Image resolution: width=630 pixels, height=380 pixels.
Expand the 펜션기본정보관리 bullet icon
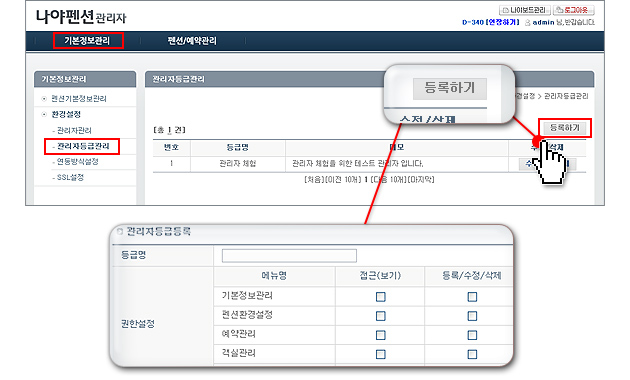(x=44, y=98)
